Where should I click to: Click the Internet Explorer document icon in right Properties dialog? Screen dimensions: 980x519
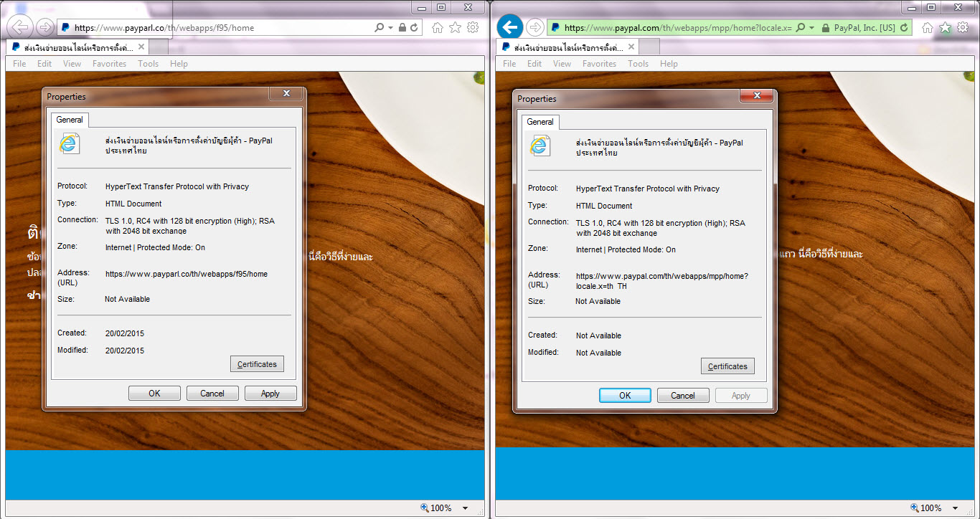coord(540,146)
